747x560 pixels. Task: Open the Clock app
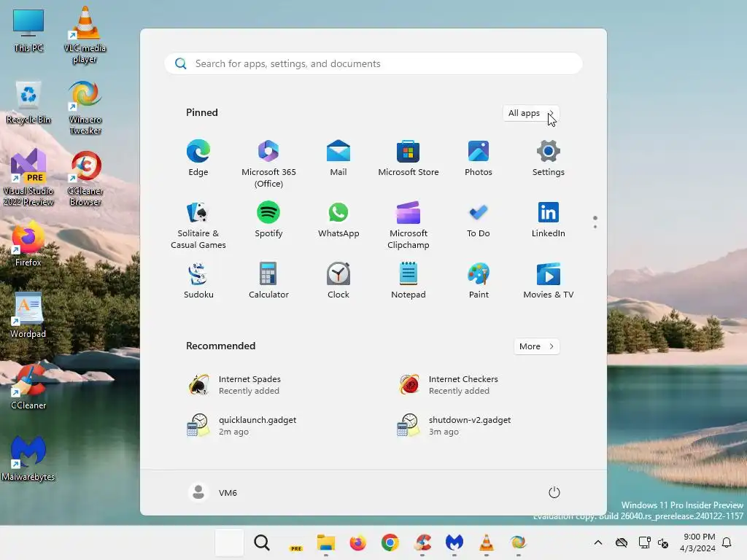338,281
